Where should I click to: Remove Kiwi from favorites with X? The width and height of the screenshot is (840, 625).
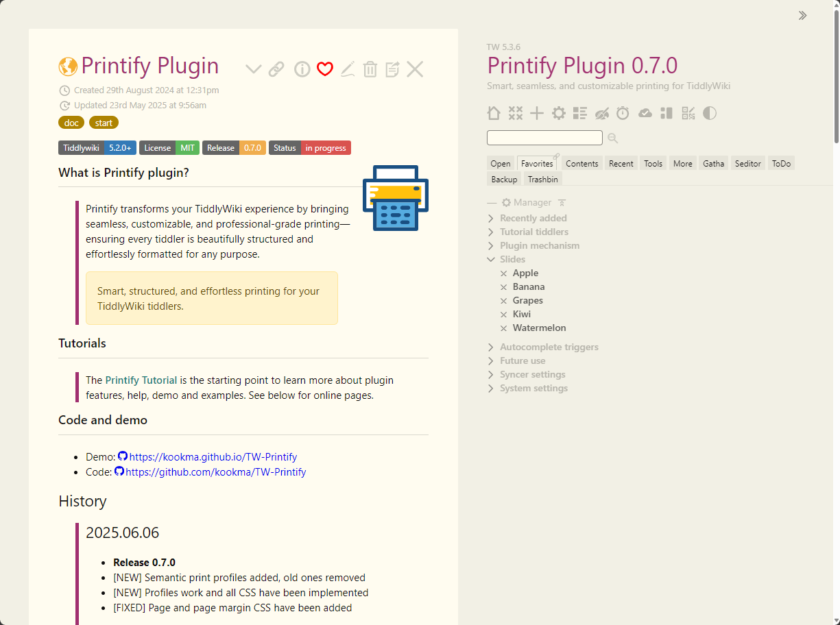(x=503, y=315)
